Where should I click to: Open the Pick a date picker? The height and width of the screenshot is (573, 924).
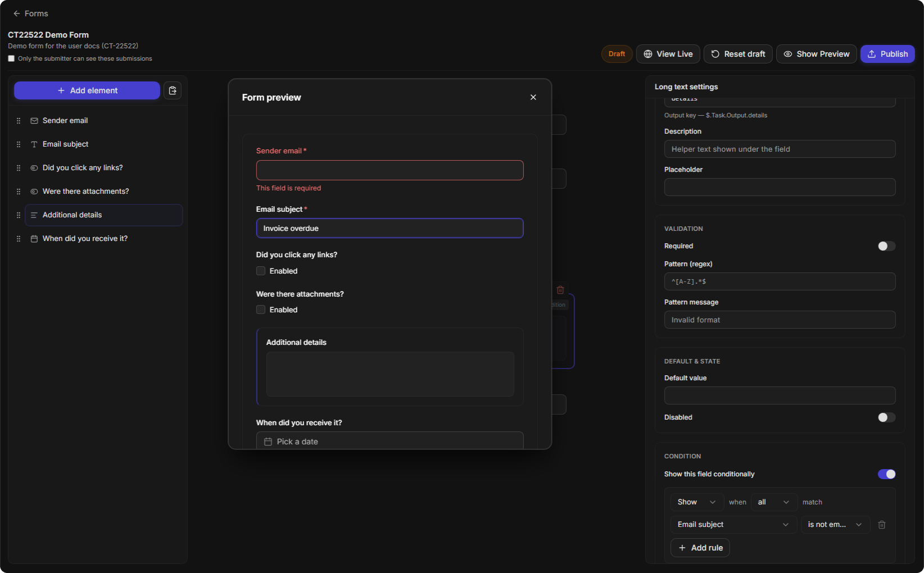click(389, 441)
